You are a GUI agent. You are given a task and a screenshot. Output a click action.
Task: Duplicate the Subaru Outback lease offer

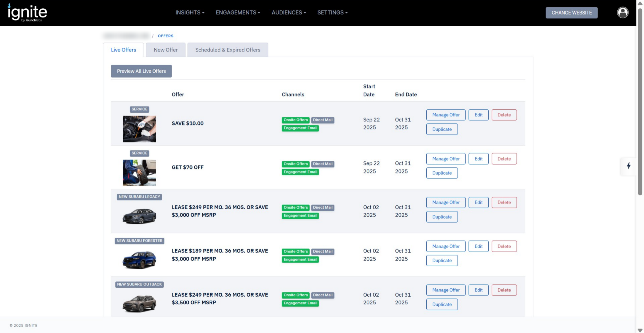[442, 304]
